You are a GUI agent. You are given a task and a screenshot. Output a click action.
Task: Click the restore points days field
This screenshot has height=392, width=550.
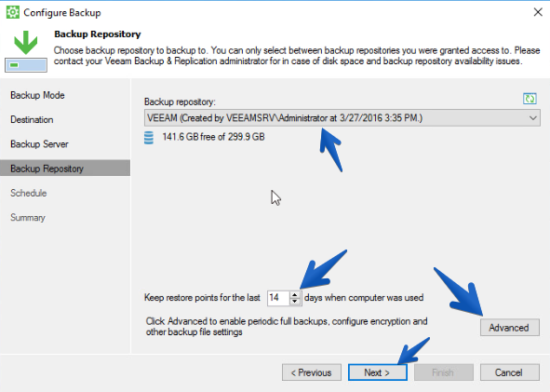[279, 298]
